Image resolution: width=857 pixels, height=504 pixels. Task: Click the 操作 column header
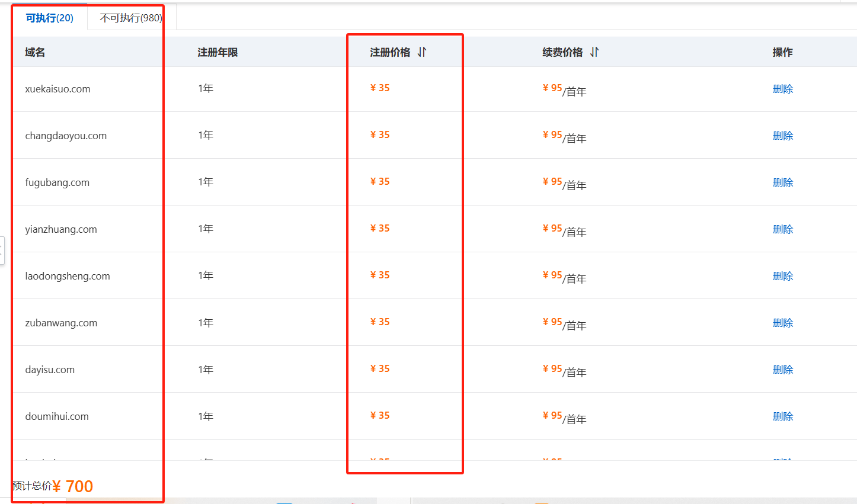[782, 52]
